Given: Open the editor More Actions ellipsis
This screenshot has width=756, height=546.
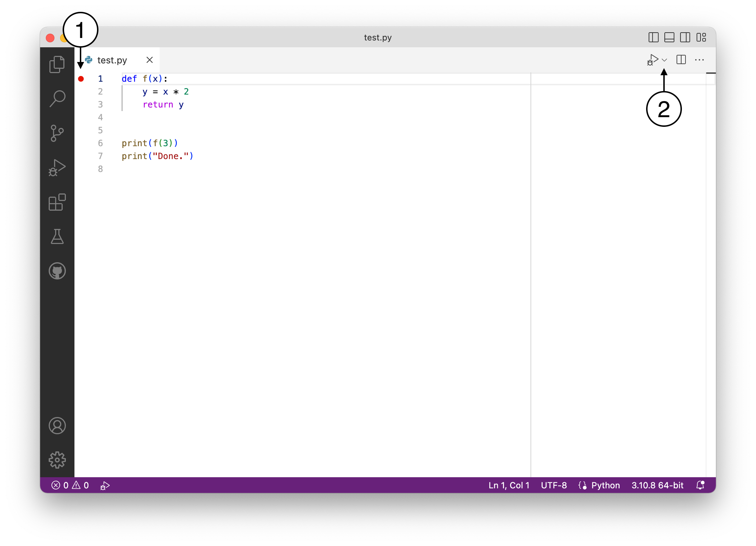Looking at the screenshot, I should pyautogui.click(x=699, y=60).
